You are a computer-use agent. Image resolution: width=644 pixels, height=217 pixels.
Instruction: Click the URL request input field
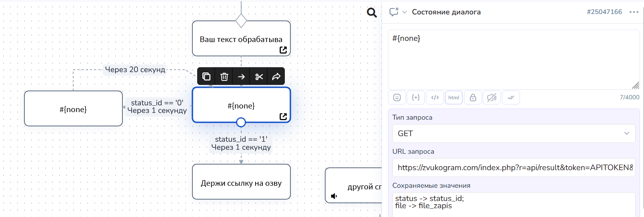coord(514,168)
